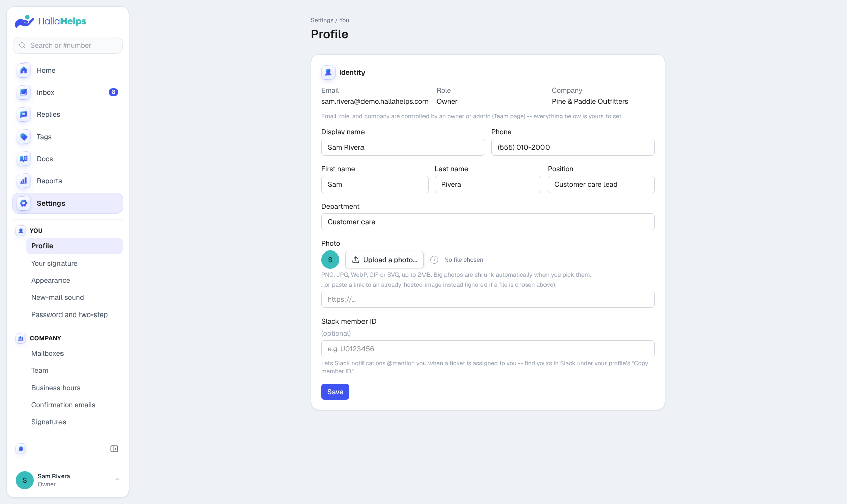Open Home via its house icon
847x504 pixels.
point(24,70)
